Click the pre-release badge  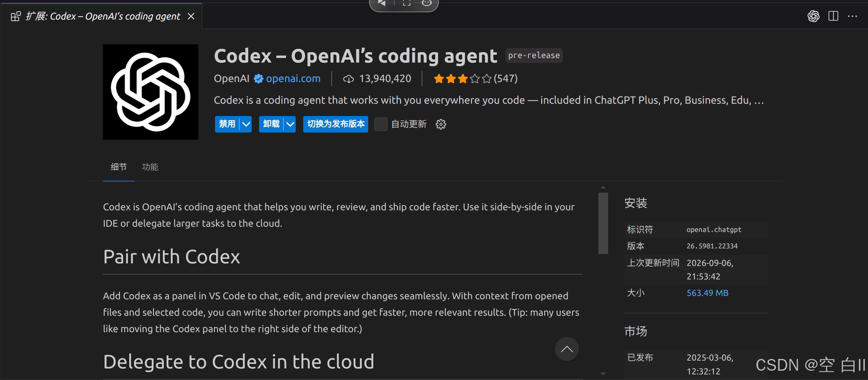coord(534,55)
